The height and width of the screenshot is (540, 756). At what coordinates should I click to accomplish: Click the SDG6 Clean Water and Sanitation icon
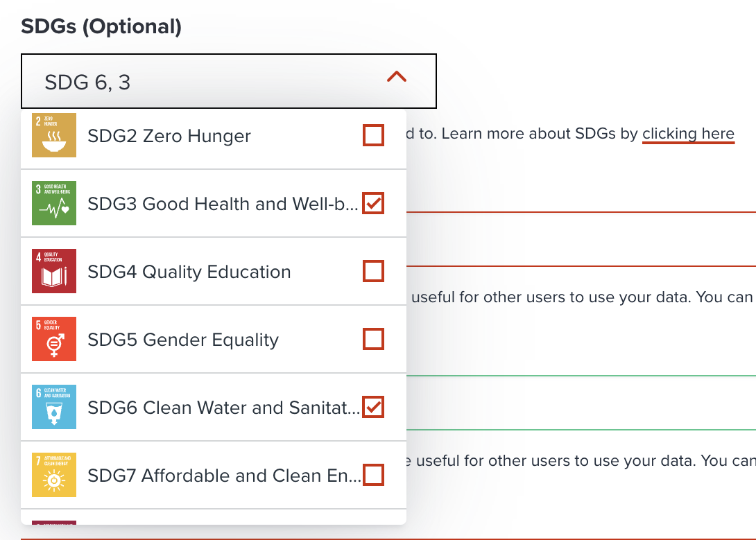coord(53,407)
